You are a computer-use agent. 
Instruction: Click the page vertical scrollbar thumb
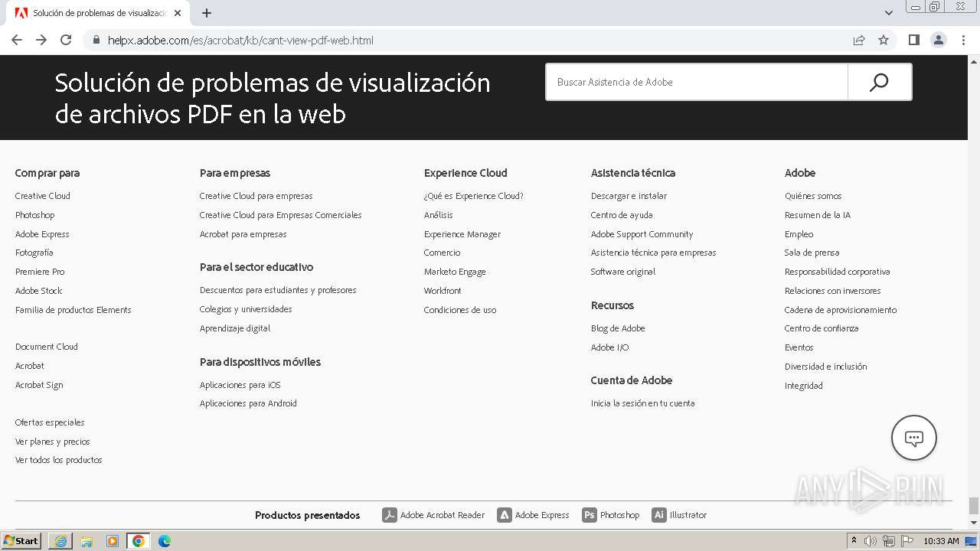point(974,506)
